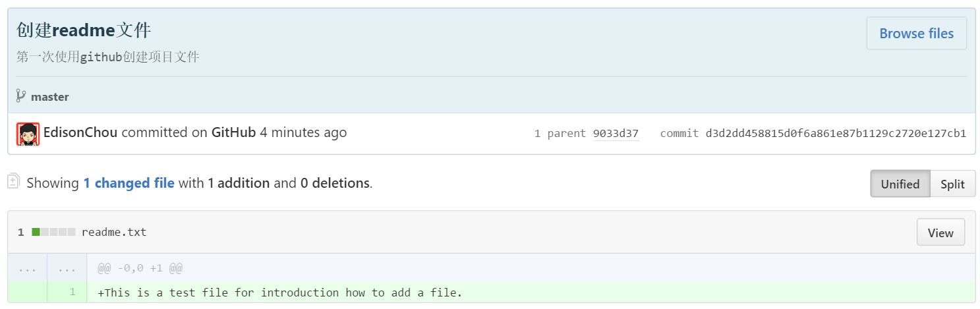
Task: Expand the second "..." in new-line column
Action: pos(67,268)
